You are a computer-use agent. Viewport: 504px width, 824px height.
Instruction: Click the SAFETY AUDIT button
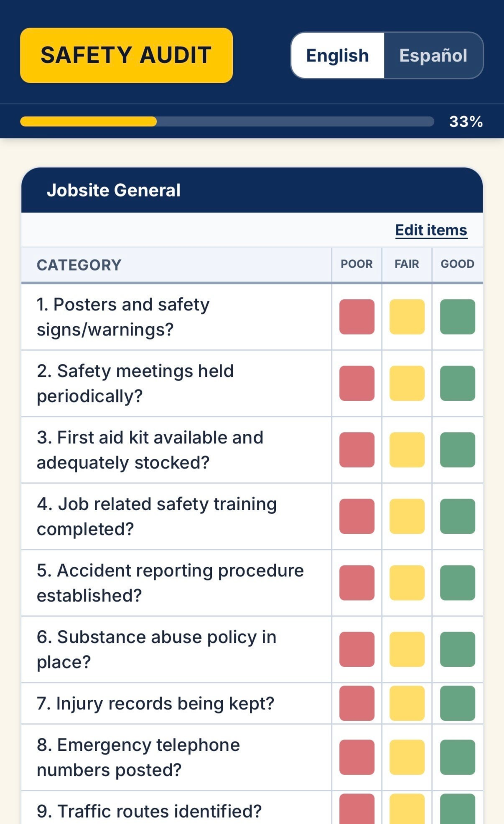[x=126, y=55]
